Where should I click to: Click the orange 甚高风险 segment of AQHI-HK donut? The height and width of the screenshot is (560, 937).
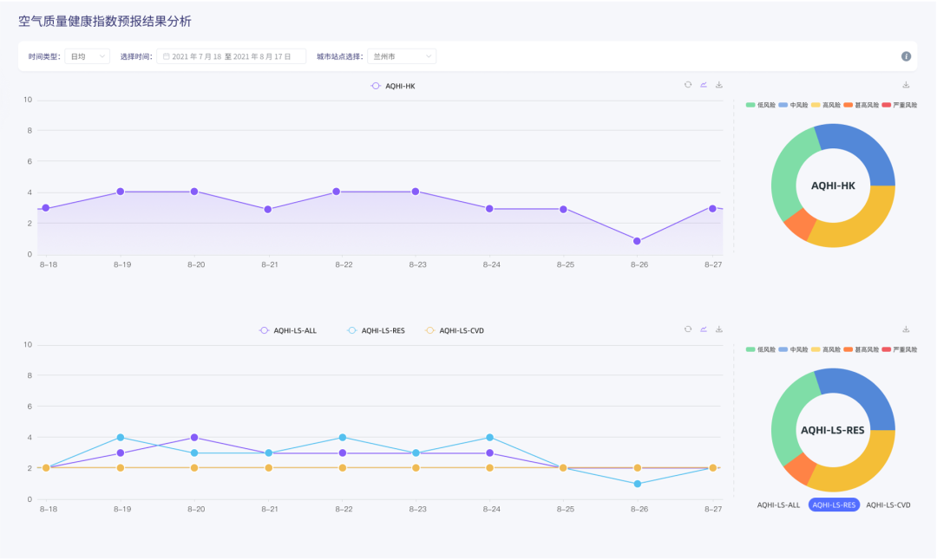800,224
